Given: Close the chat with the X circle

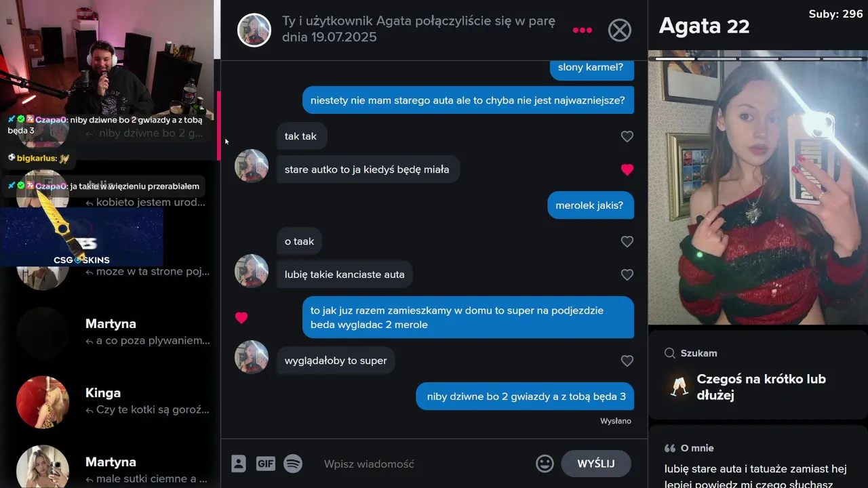Looking at the screenshot, I should [x=620, y=30].
